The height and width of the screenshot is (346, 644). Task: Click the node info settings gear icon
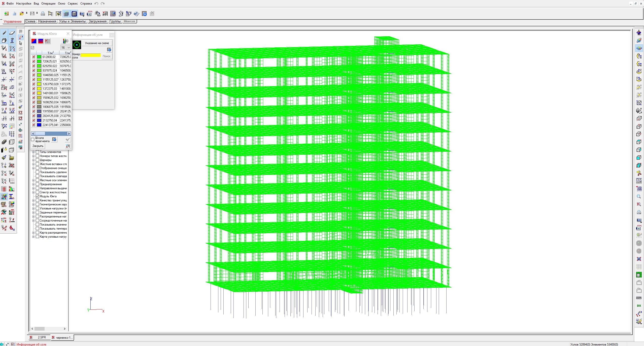(109, 50)
